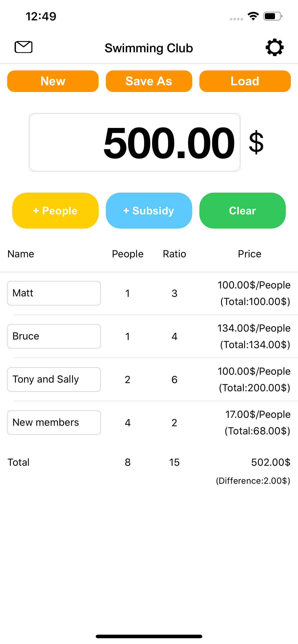This screenshot has height=644, width=298.
Task: Add a person with + People
Action: coord(55,211)
